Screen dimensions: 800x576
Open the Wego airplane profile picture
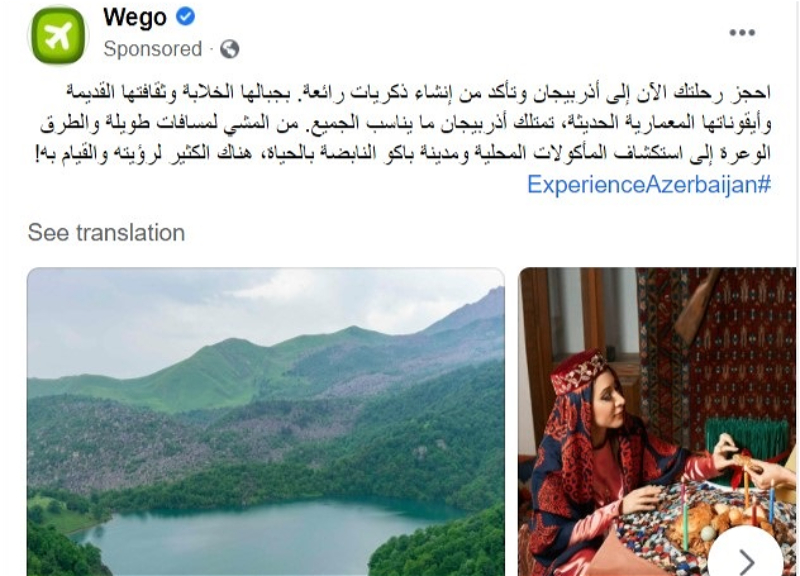coord(58,36)
